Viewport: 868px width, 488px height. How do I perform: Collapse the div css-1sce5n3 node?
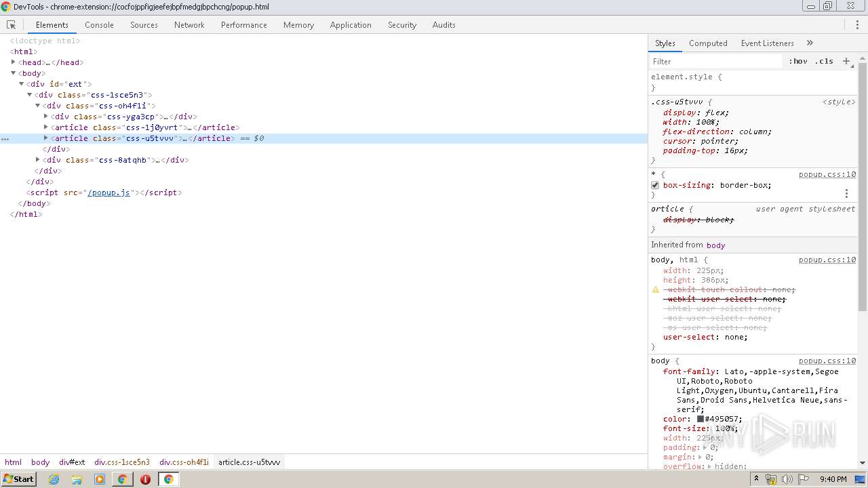(30, 94)
